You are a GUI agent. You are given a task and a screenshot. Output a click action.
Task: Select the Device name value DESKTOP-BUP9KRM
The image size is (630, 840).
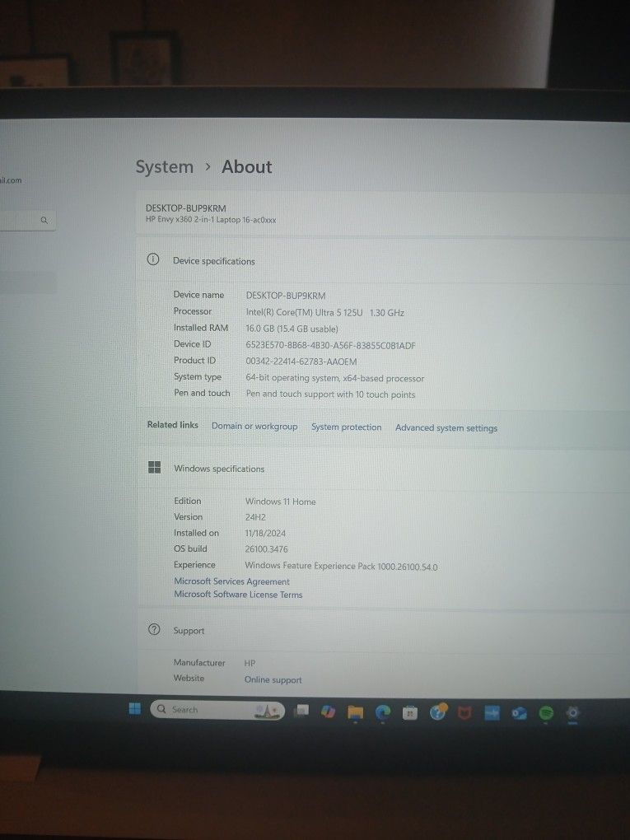[x=286, y=295]
